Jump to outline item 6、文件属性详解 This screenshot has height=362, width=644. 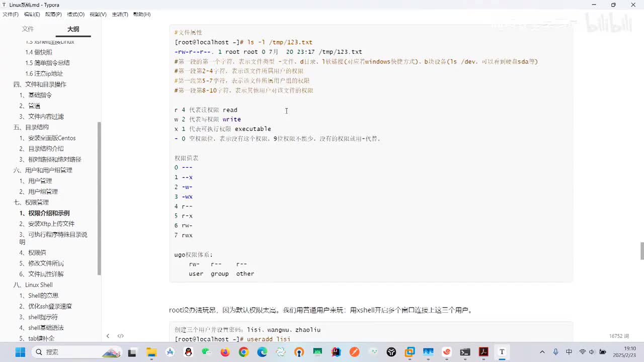tap(41, 274)
